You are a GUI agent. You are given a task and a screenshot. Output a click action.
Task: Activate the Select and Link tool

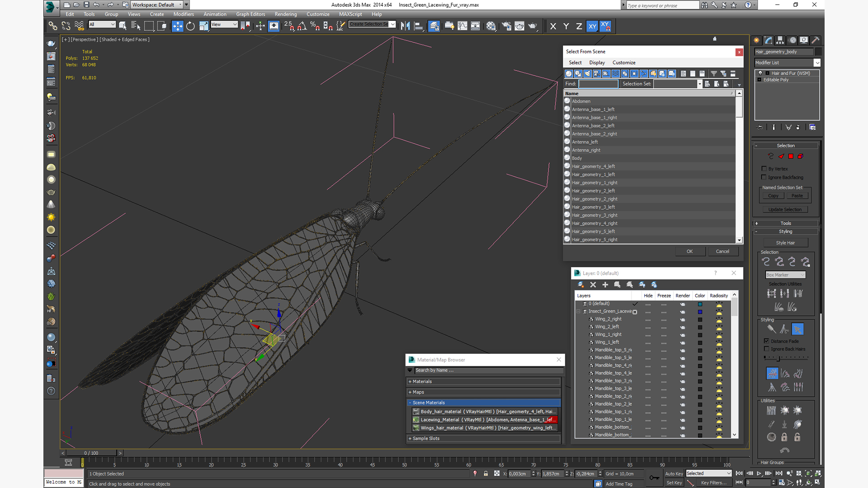[53, 26]
